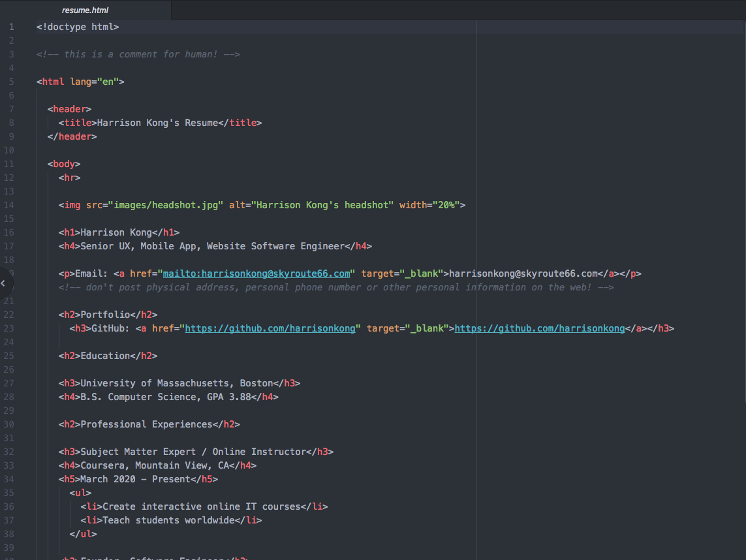Click the GitHub anchor text URL on line 23
Image resolution: width=746 pixels, height=560 pixels.
[540, 328]
